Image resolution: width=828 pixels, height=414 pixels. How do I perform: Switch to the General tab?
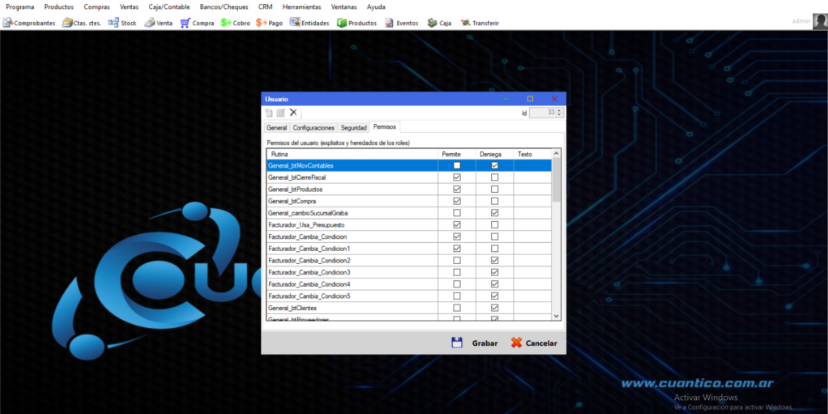point(277,128)
